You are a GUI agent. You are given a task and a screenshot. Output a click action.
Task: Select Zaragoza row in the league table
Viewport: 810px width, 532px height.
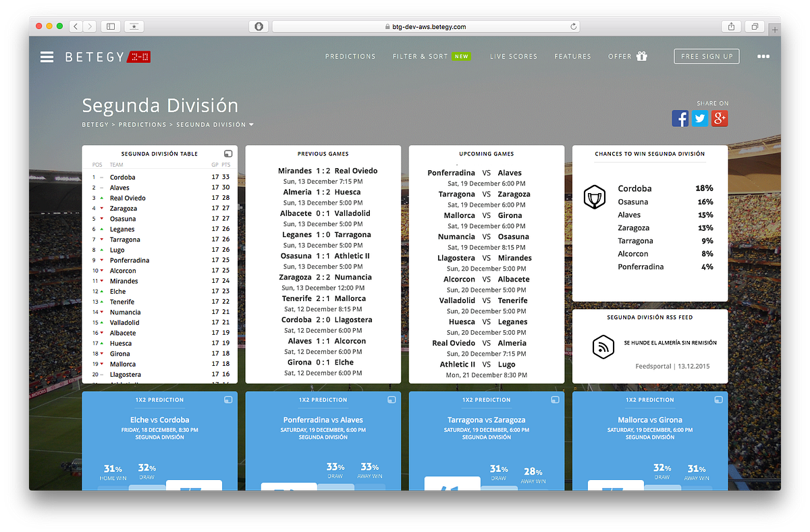(x=161, y=209)
